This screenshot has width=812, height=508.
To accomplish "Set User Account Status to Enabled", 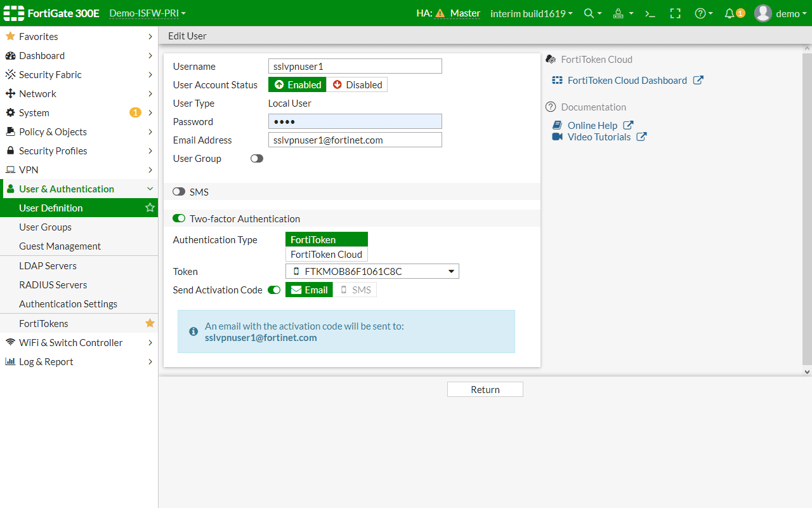I will tap(298, 84).
